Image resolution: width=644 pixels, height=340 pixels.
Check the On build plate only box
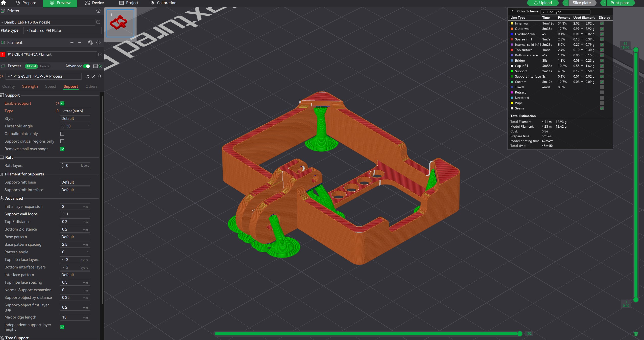(x=62, y=134)
